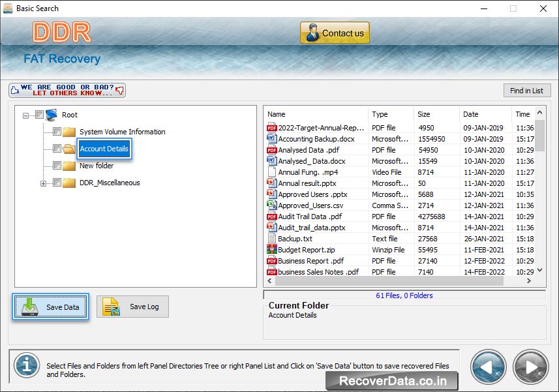Check the DDR_Miscellaneous checkbox

click(x=57, y=183)
